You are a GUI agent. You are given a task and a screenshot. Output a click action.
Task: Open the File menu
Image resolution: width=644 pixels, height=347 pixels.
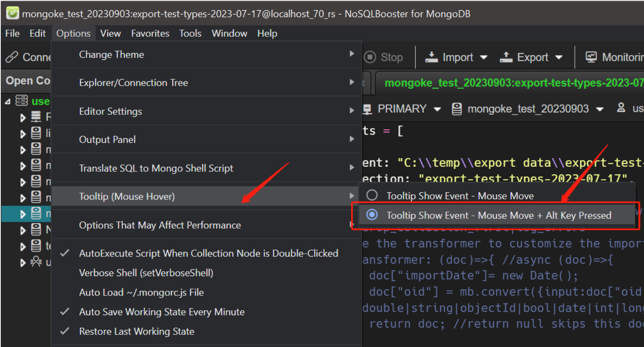click(x=13, y=33)
